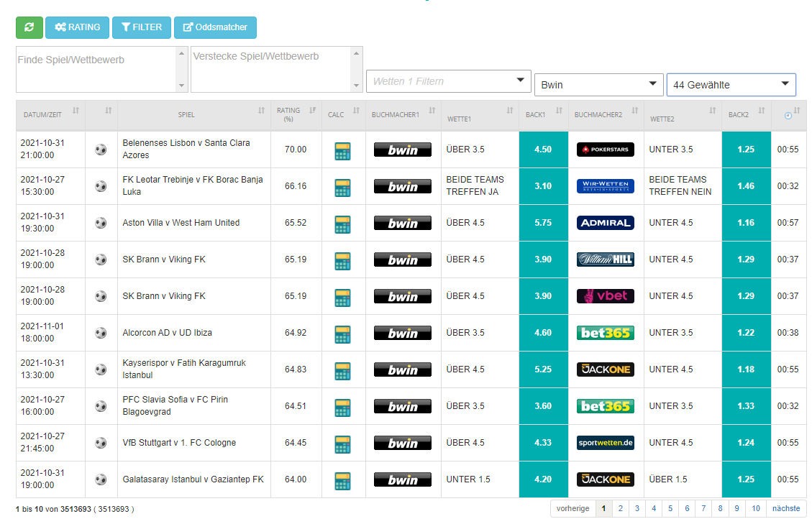Select pagination page 1
Viewport: 812px width, 519px height.
tap(604, 509)
